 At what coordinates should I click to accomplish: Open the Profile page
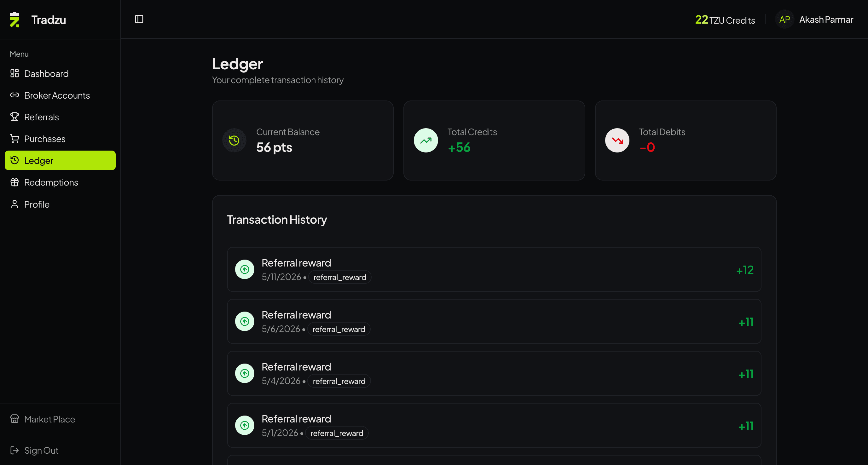pos(60,204)
